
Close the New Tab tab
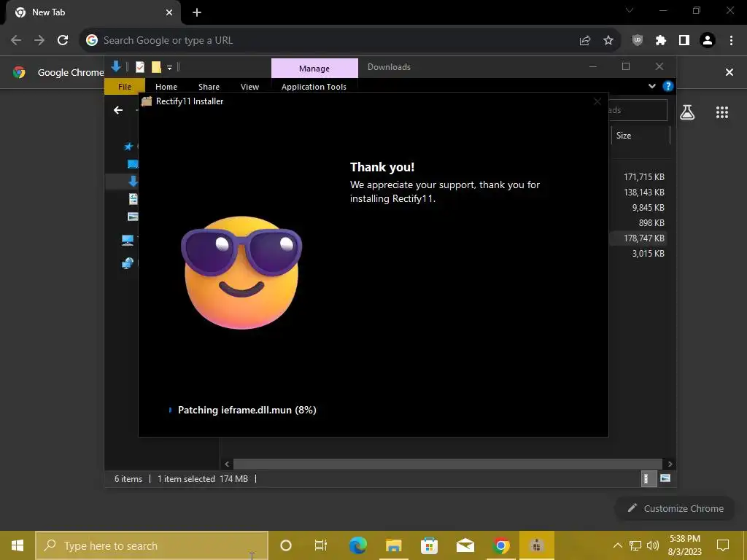pos(169,12)
